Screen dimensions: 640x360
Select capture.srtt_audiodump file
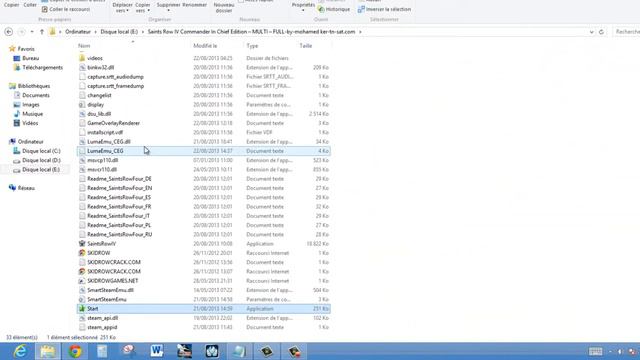[x=115, y=77]
